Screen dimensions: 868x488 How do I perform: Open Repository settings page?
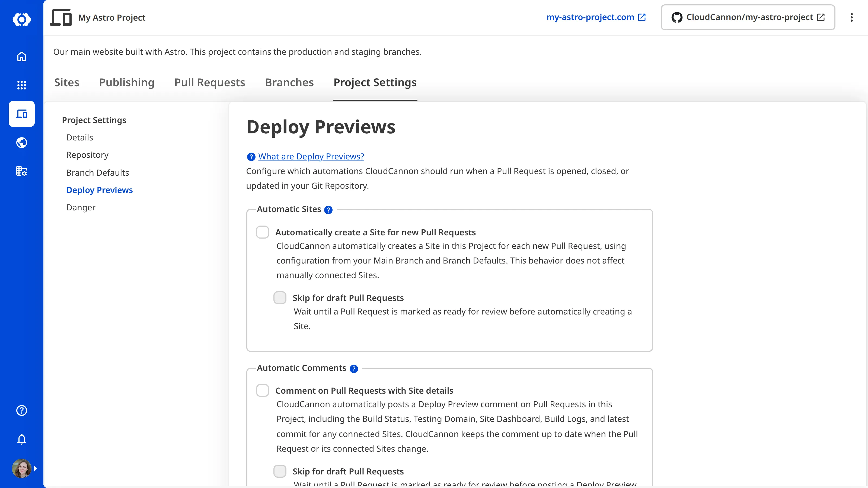(87, 155)
